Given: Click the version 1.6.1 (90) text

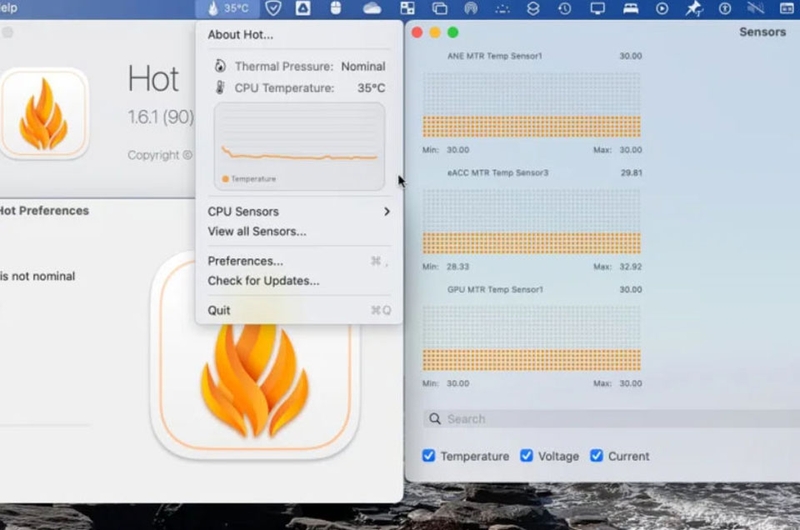Looking at the screenshot, I should point(161,117).
